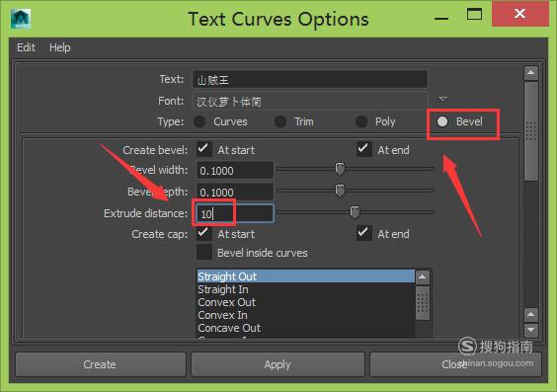Screen dimensions: 557x392
Task: Click the bevel style list scrollbar thumb
Action: 423,303
